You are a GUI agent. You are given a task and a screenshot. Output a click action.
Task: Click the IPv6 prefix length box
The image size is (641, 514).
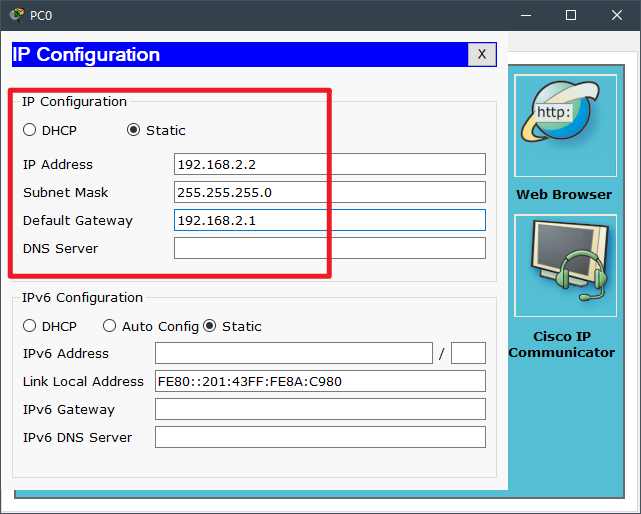pyautogui.click(x=468, y=353)
